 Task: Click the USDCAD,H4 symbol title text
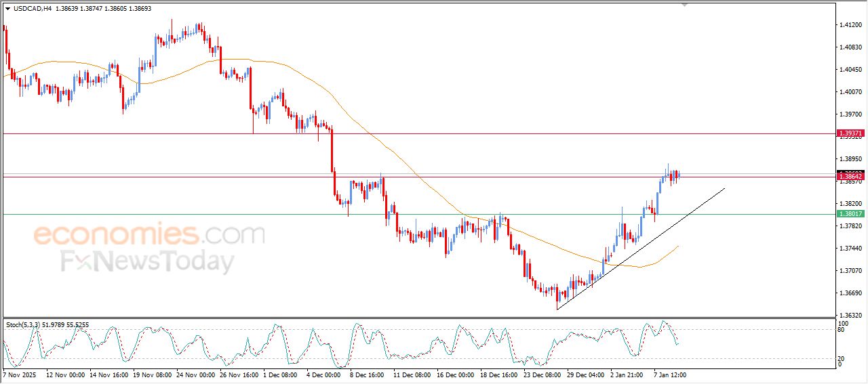coord(32,8)
